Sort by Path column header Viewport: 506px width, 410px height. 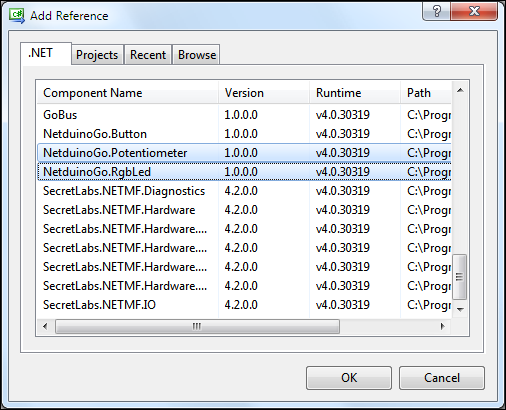[x=426, y=93]
